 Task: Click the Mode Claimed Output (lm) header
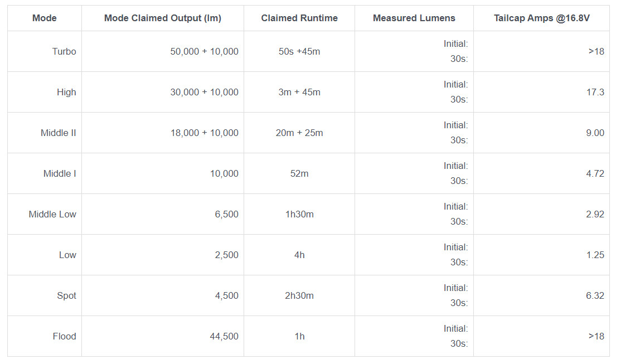pyautogui.click(x=163, y=18)
